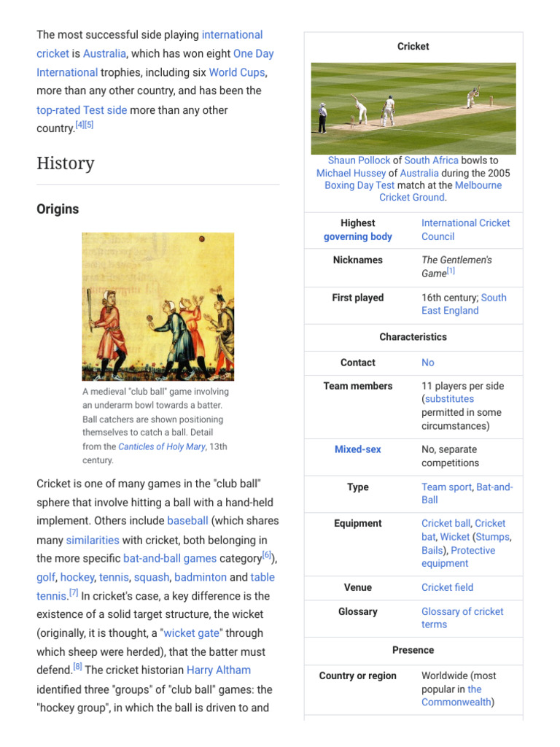The image size is (560, 747).
Task: Open the Bails link
Action: [432, 550]
